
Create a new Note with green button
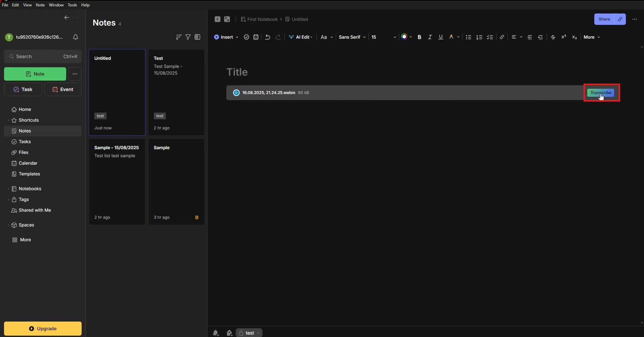pyautogui.click(x=35, y=74)
